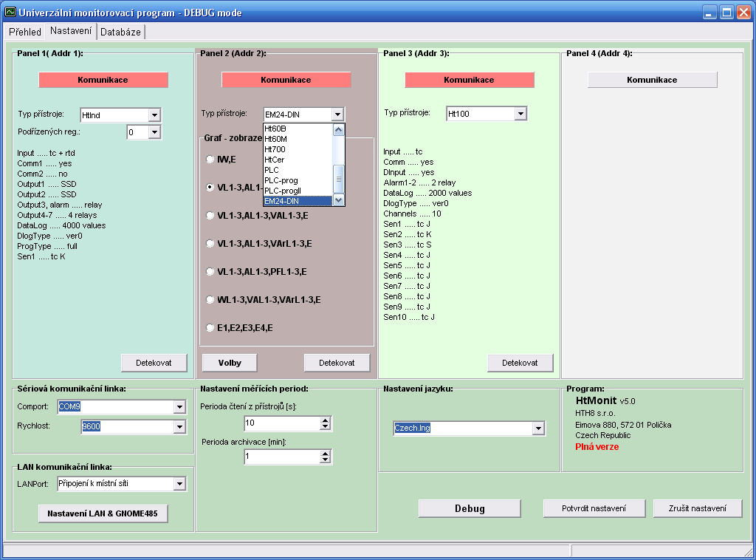Choose PLC in the device list

coord(298,170)
